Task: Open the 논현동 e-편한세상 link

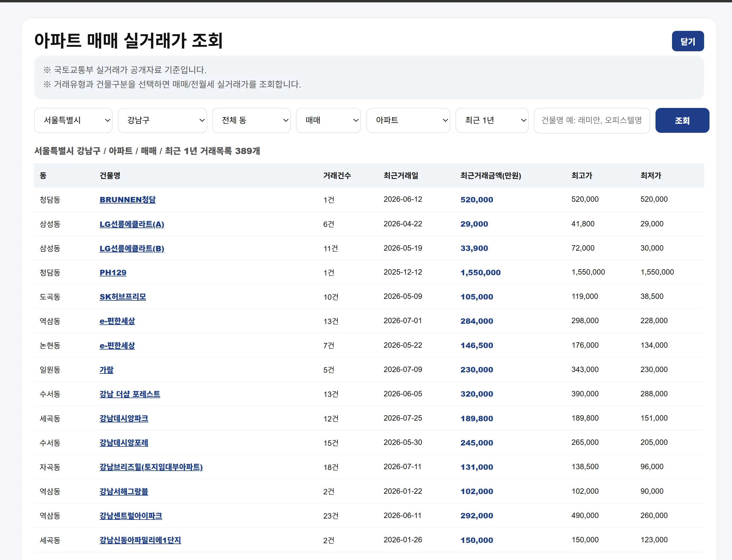Action: [x=117, y=345]
